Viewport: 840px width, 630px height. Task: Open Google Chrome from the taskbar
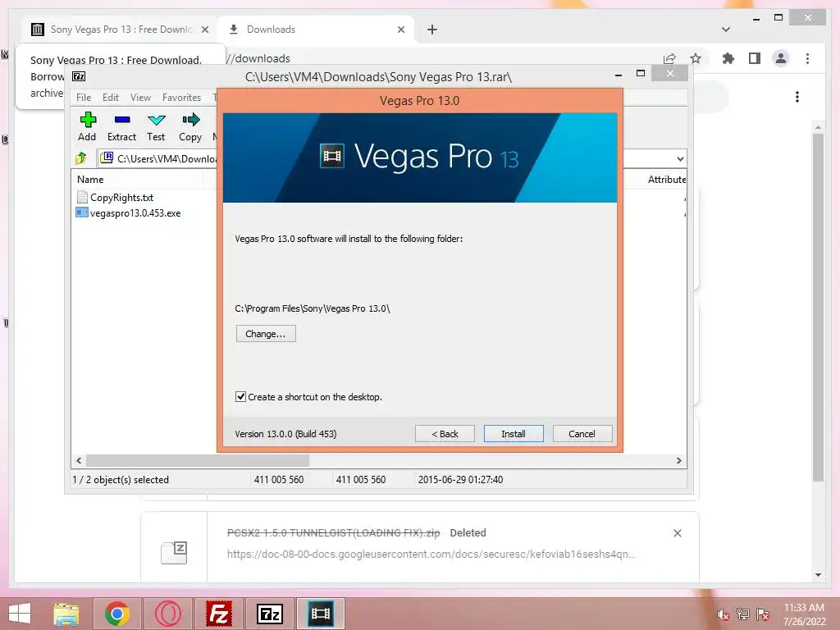tap(117, 614)
